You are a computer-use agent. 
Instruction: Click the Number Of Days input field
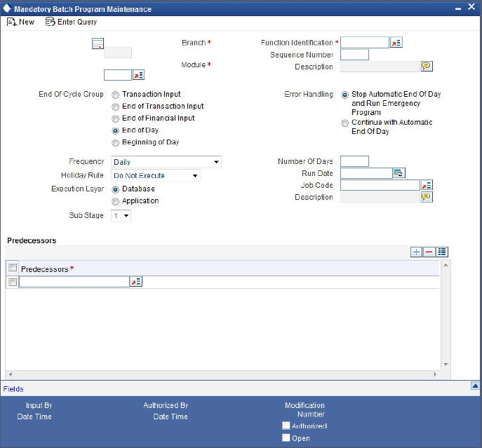pyautogui.click(x=354, y=161)
